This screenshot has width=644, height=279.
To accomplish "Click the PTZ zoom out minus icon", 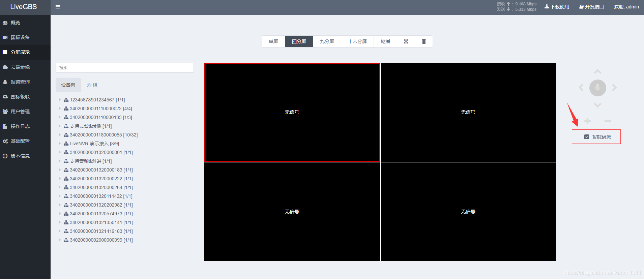I will pyautogui.click(x=608, y=121).
